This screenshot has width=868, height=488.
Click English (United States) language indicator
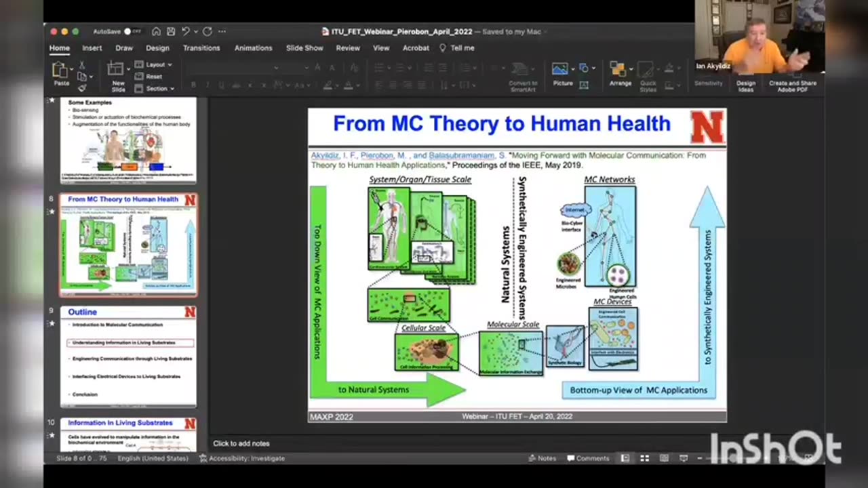(x=153, y=458)
